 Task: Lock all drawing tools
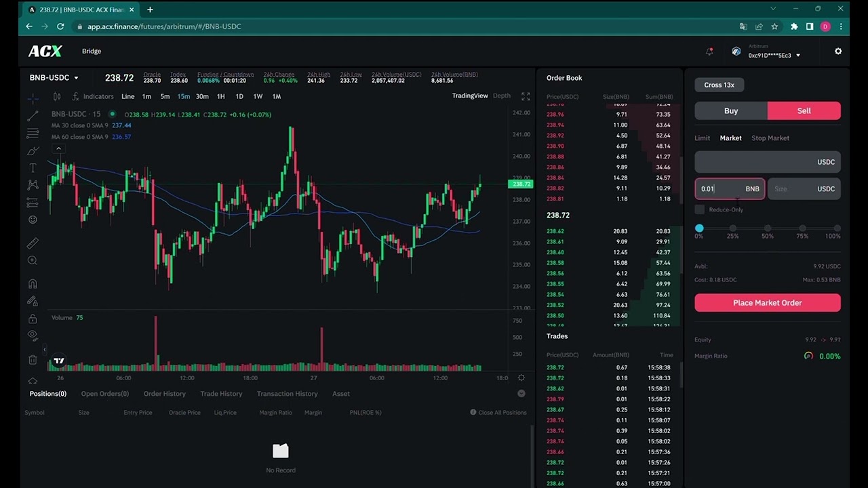coord(33,319)
